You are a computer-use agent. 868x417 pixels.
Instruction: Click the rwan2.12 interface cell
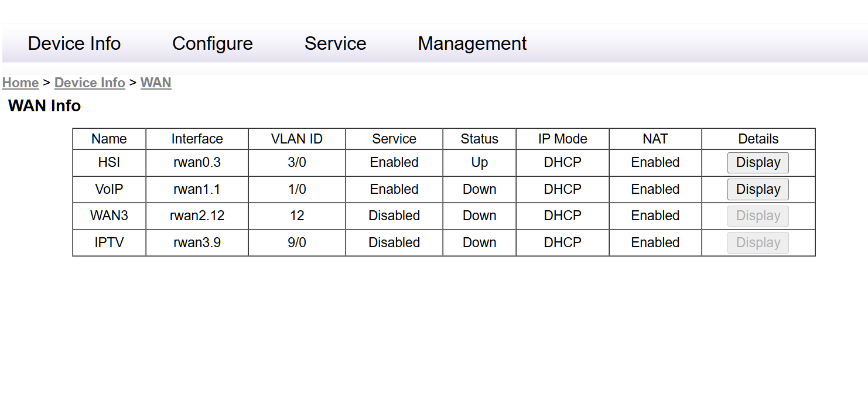click(197, 216)
